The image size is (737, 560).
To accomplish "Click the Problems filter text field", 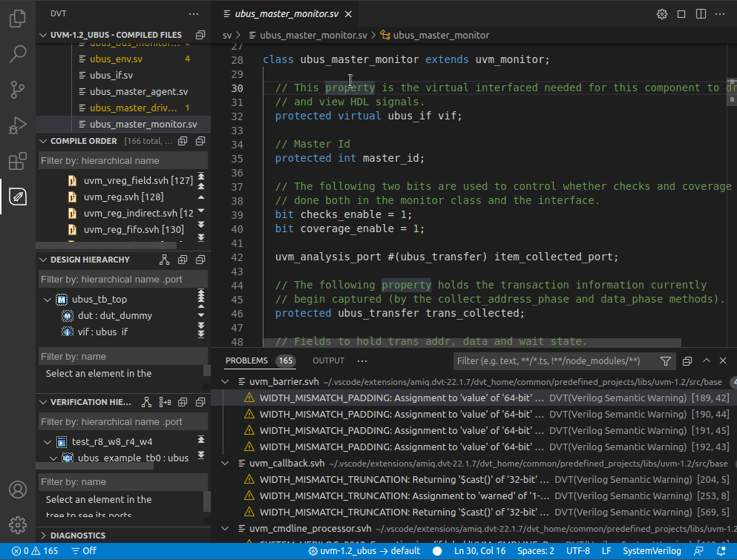I will click(553, 361).
